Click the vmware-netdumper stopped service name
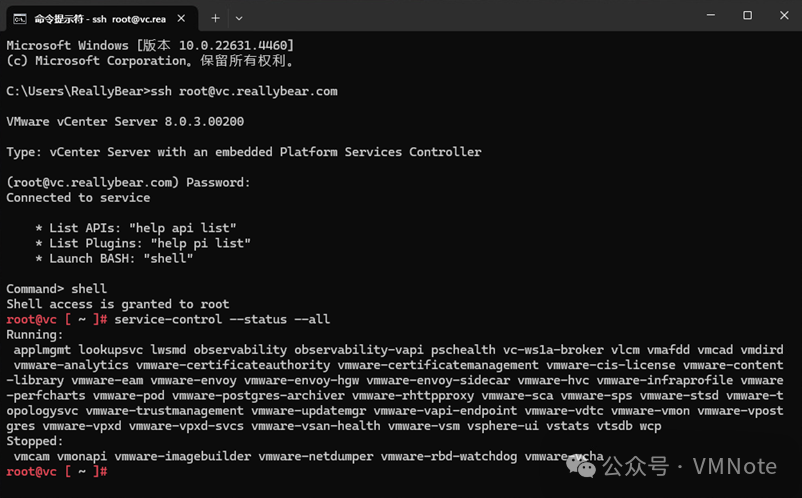 pyautogui.click(x=316, y=456)
